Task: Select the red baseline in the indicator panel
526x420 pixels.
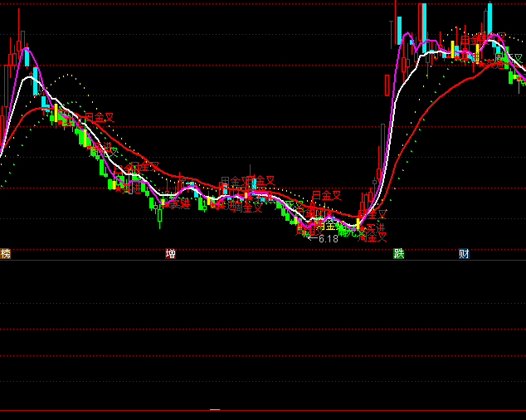Action: coord(332,411)
